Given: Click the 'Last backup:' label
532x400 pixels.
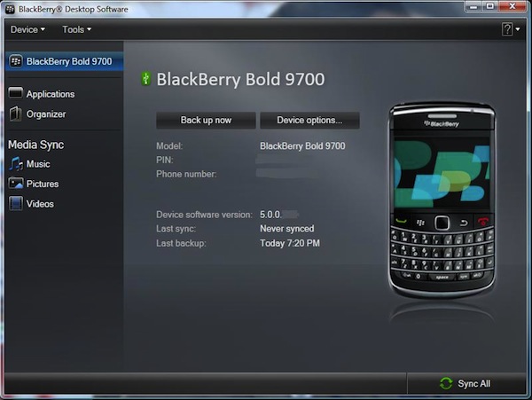Looking at the screenshot, I should point(181,243).
